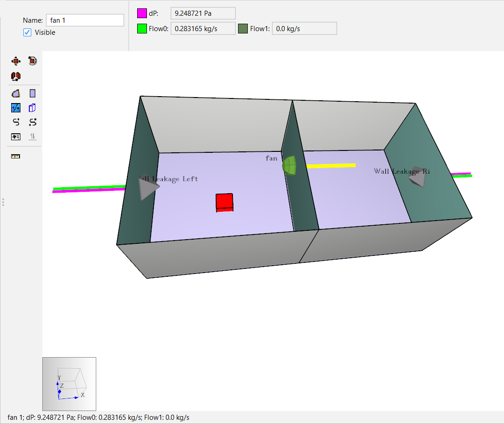Choose the single-point duct path tool
The height and width of the screenshot is (424, 504).
(x=16, y=122)
